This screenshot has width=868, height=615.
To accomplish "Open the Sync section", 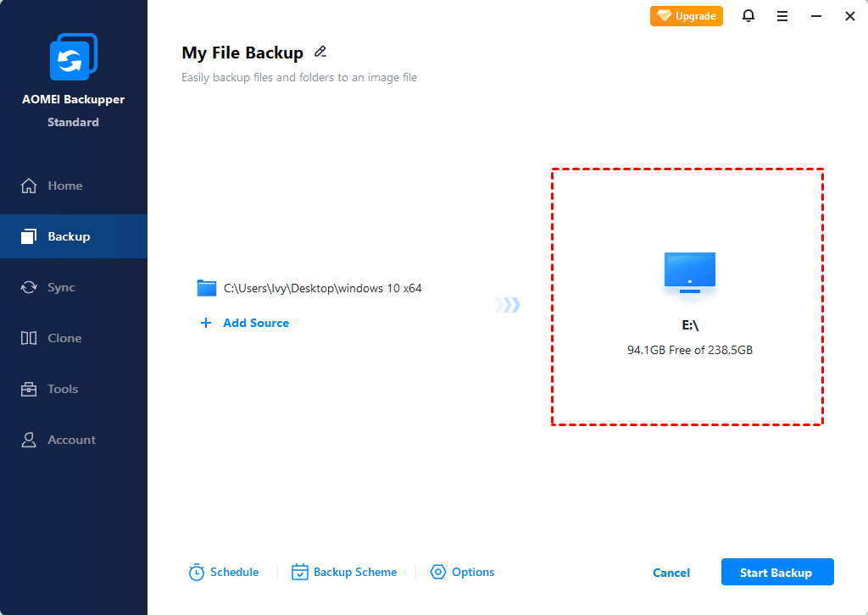I will 61,287.
